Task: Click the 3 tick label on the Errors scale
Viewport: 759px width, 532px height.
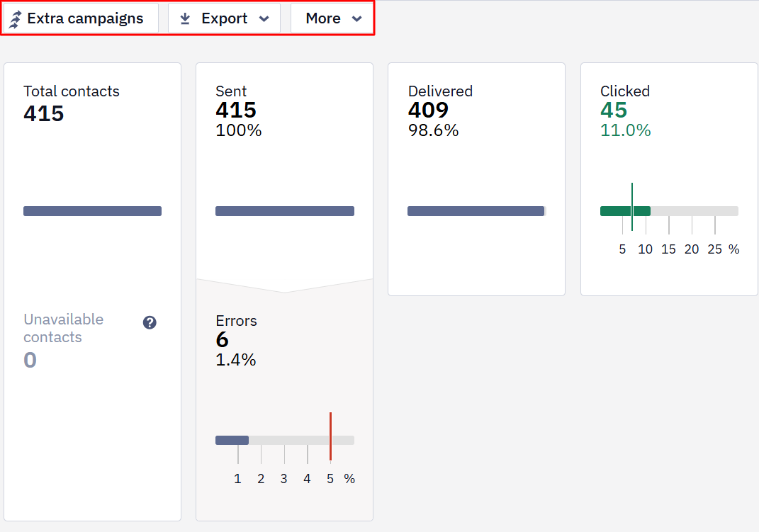Action: (x=283, y=479)
